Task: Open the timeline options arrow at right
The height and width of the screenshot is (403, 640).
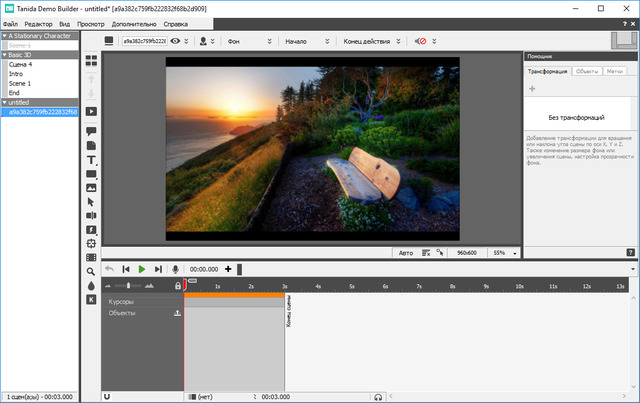Action: [633, 269]
